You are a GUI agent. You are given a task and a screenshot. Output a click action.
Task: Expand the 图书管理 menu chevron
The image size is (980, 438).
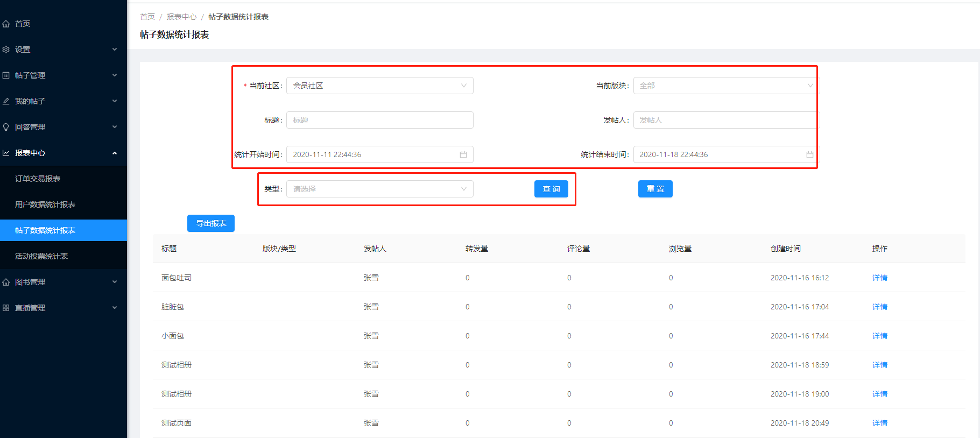pyautogui.click(x=115, y=282)
